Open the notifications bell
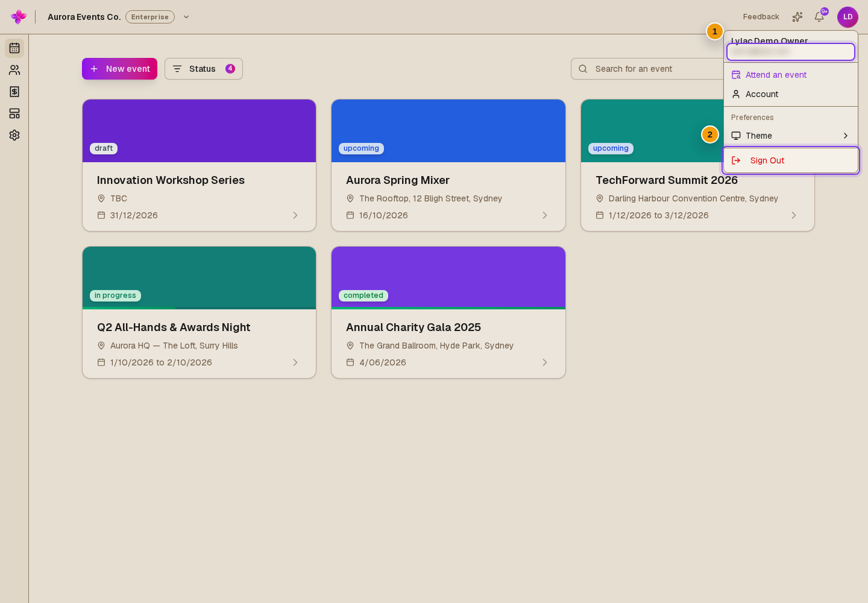Screen dimensions: 868x603 coord(819,17)
